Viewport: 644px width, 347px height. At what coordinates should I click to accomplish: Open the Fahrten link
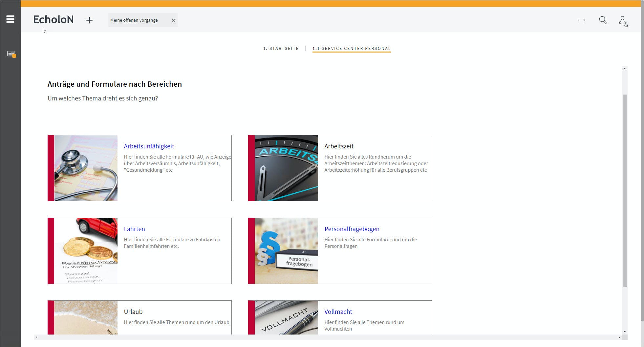pyautogui.click(x=134, y=229)
